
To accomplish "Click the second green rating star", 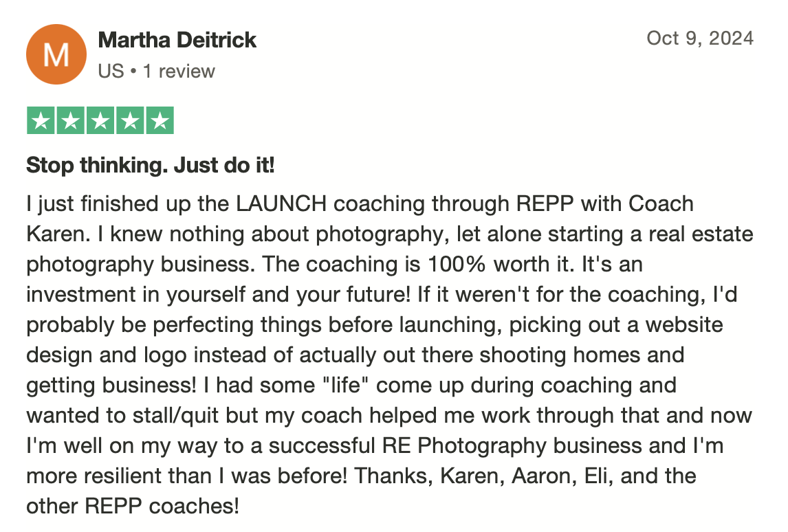I will coord(70,120).
